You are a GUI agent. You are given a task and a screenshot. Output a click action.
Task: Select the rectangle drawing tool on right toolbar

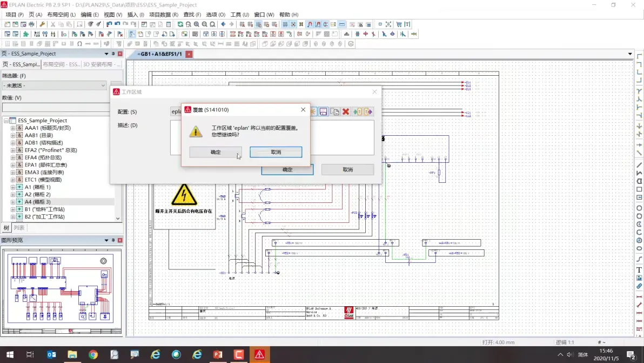pos(639,189)
